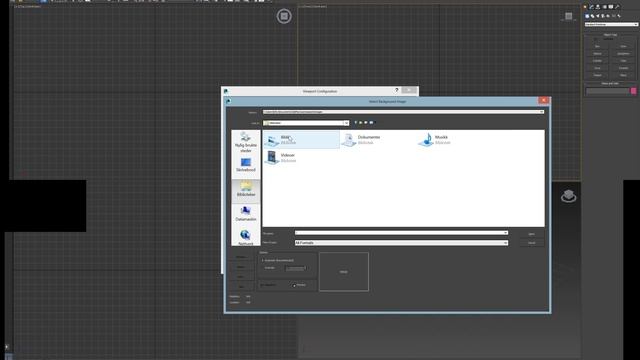The height and width of the screenshot is (360, 640).
Task: Create a Cylinder primitive
Action: [x=598, y=61]
